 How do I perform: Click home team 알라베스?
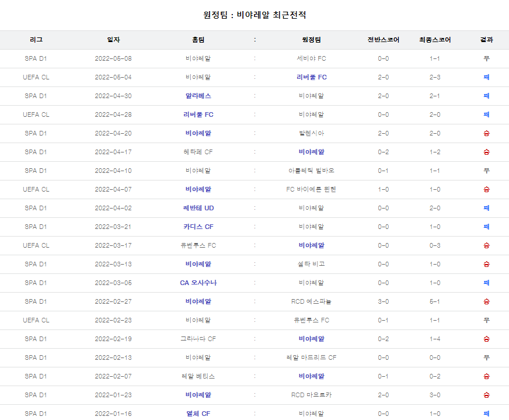point(198,96)
